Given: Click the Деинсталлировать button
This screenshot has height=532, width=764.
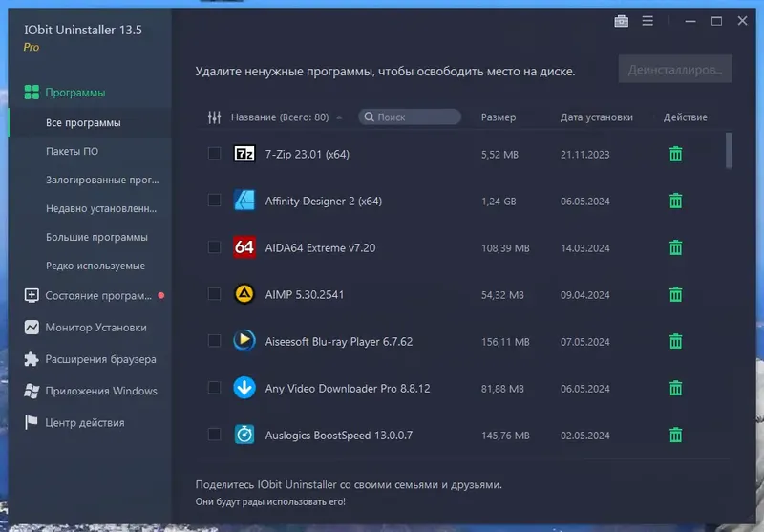Looking at the screenshot, I should tap(675, 69).
